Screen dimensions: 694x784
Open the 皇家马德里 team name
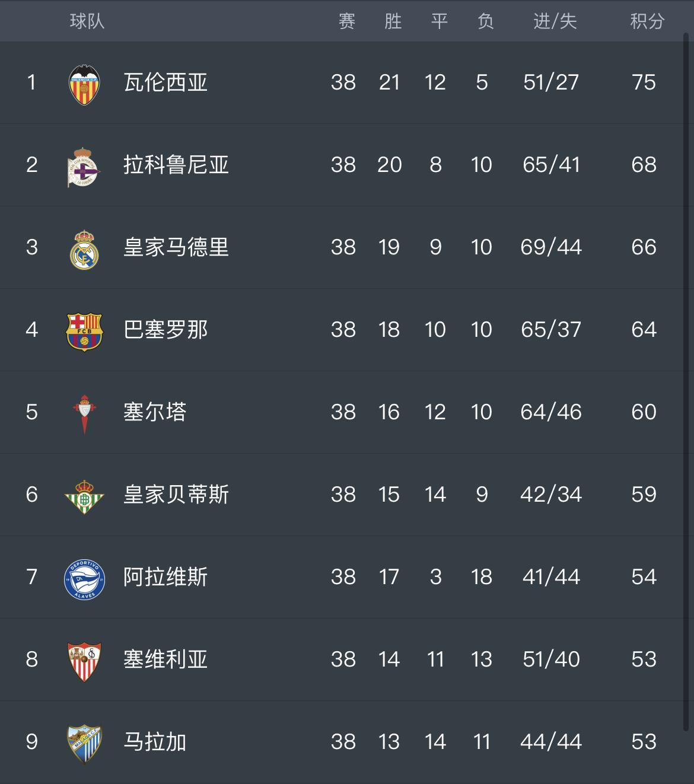[176, 247]
